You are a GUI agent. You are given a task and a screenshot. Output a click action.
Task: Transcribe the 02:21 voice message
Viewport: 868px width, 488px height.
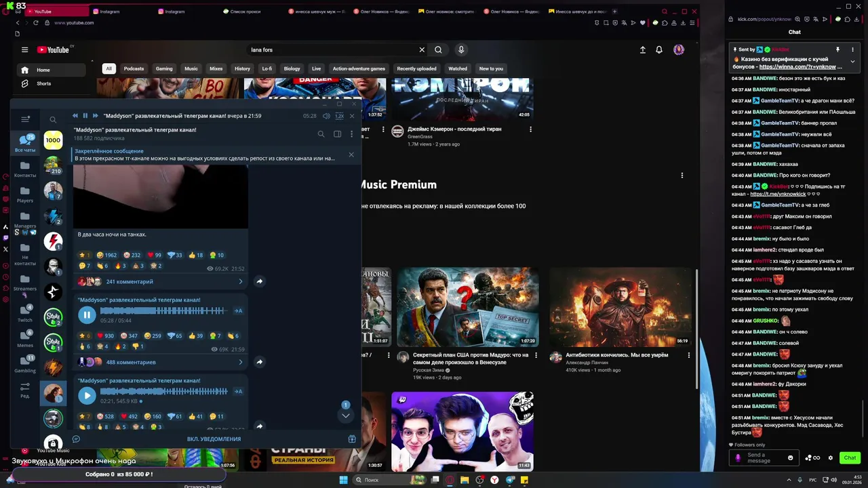pos(238,391)
